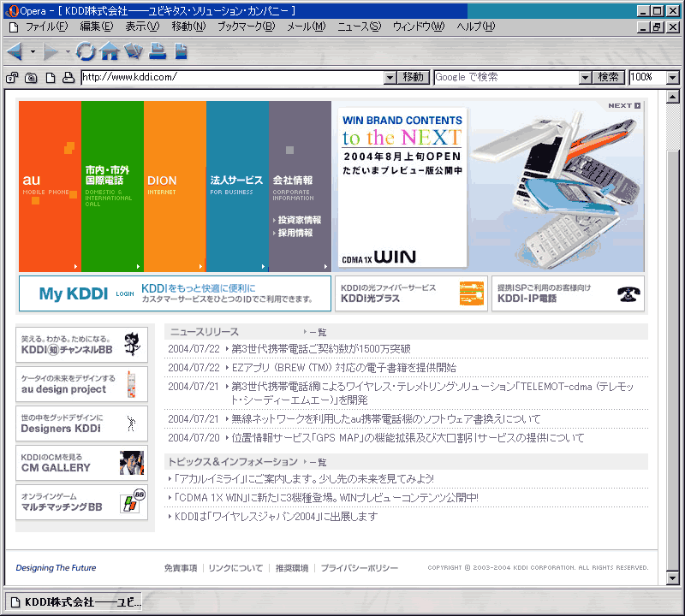Open the ブックマーク(B) menu
Screen dimensions: 685x616
tap(247, 27)
